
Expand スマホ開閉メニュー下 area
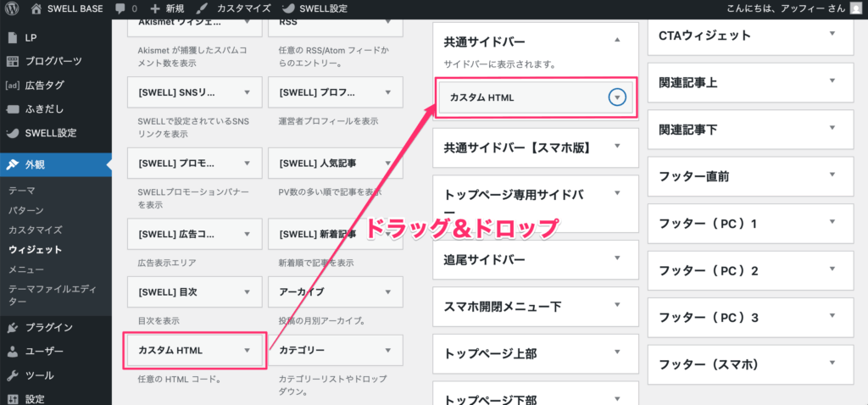(618, 305)
